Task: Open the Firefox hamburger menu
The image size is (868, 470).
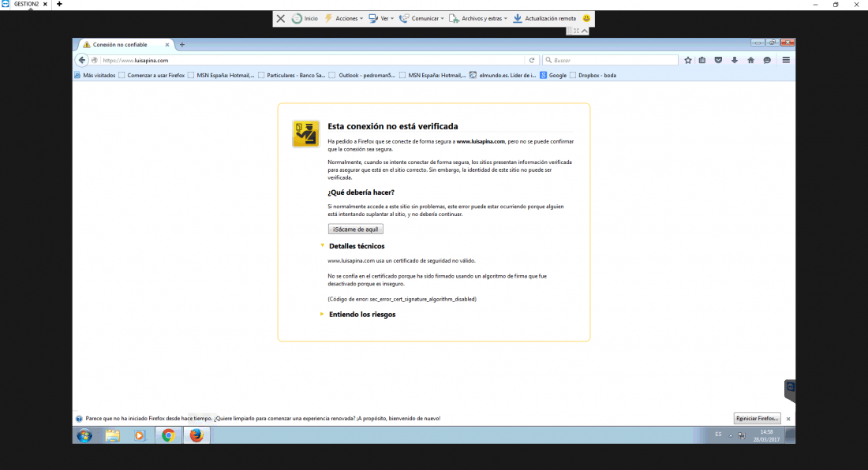Action: click(x=786, y=60)
